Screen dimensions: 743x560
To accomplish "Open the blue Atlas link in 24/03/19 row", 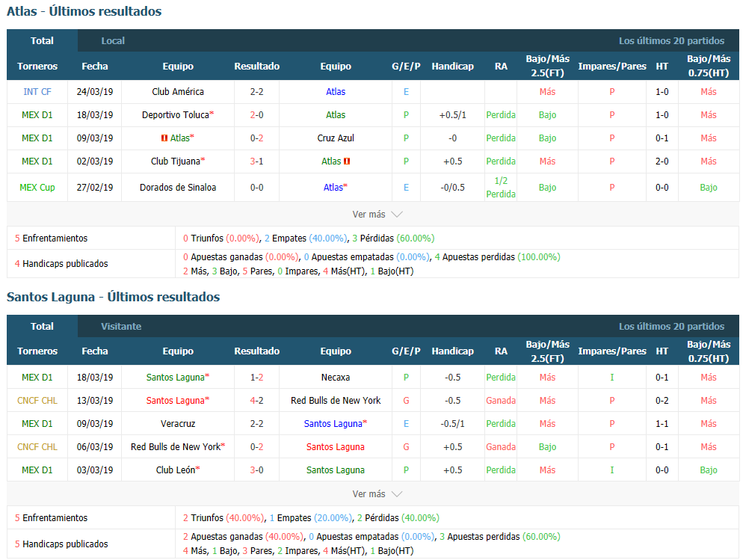I will coord(336,92).
